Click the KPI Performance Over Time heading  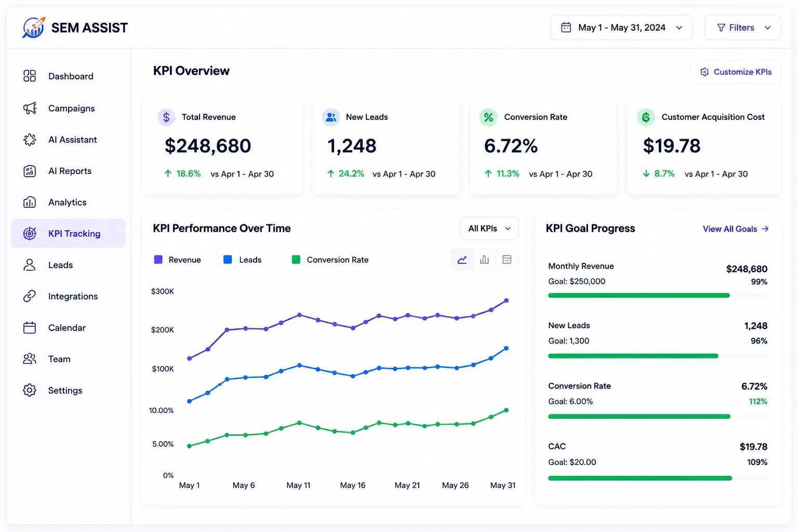[x=222, y=229]
